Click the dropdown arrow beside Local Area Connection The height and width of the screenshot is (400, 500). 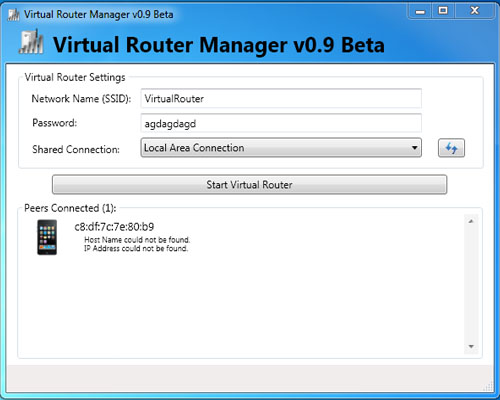pos(414,148)
